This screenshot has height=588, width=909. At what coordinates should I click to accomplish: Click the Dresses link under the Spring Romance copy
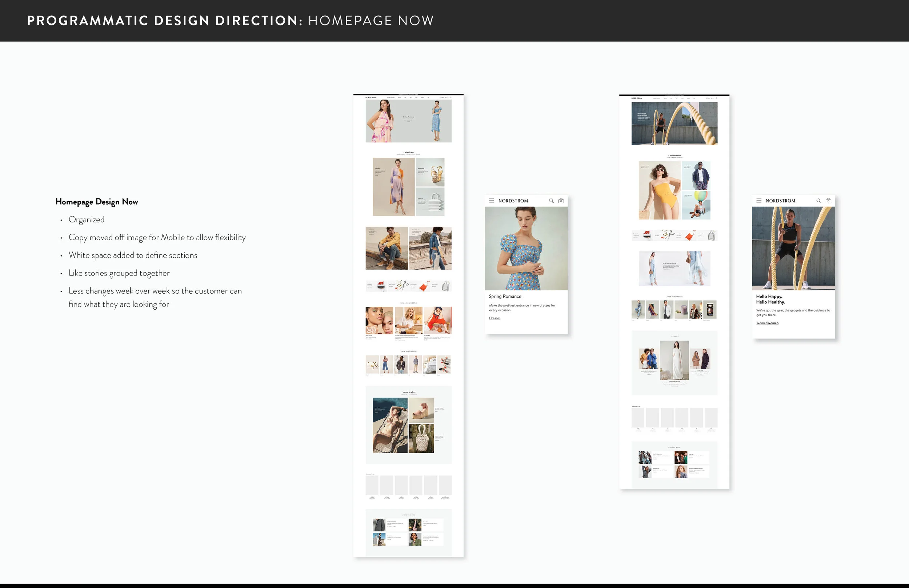(494, 318)
